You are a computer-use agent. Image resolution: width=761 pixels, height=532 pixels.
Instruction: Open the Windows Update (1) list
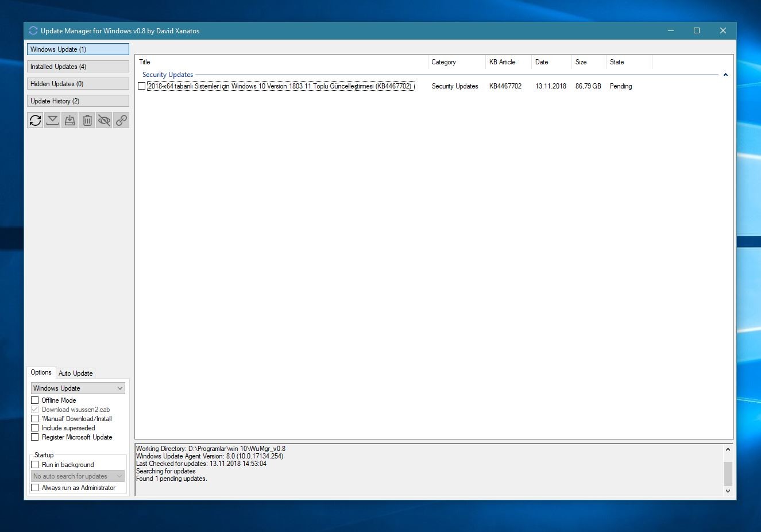(78, 49)
